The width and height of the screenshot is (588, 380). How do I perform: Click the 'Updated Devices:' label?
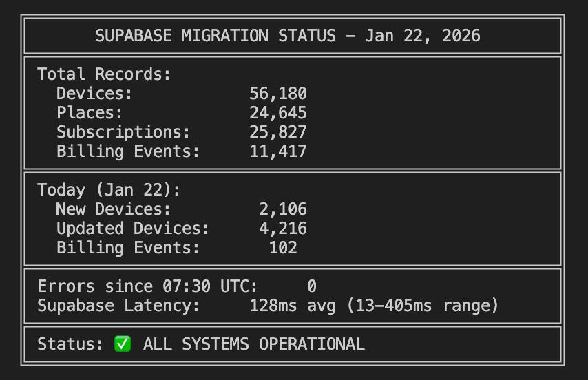pos(133,229)
